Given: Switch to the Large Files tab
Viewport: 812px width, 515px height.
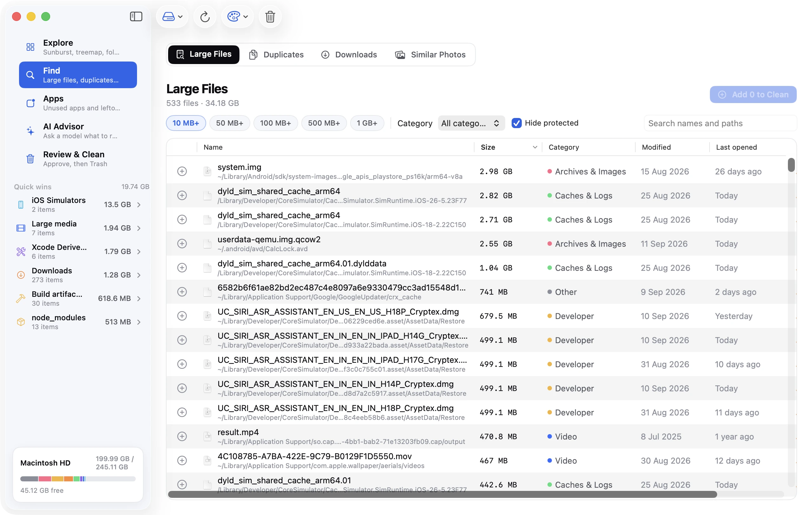Looking at the screenshot, I should coord(204,54).
